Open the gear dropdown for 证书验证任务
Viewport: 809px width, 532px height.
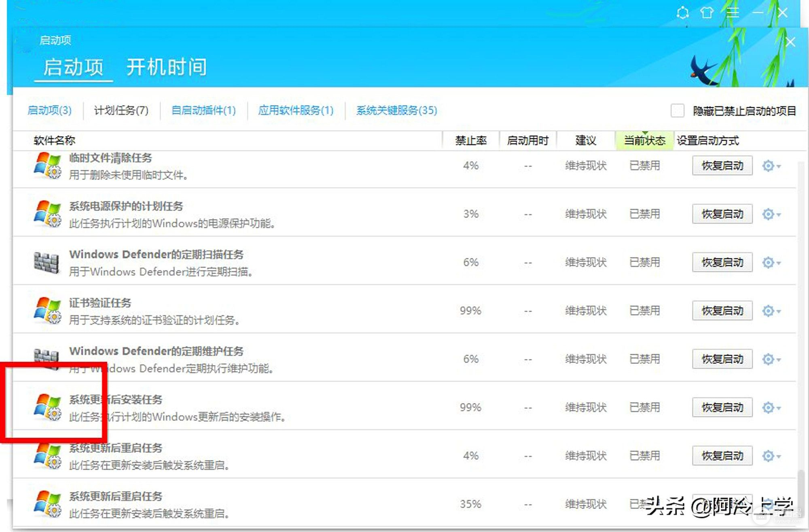tap(771, 311)
